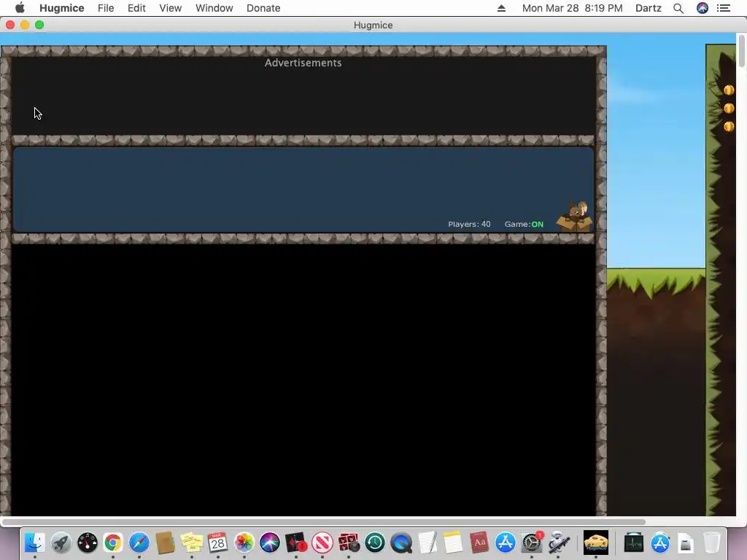Open the Hugmice application menu
This screenshot has width=747, height=560.
click(x=62, y=8)
